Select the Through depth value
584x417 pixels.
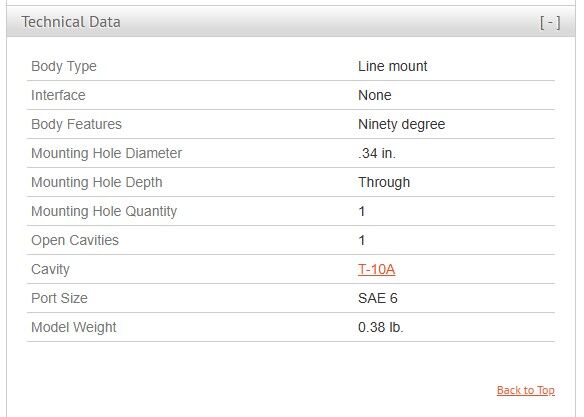point(384,182)
